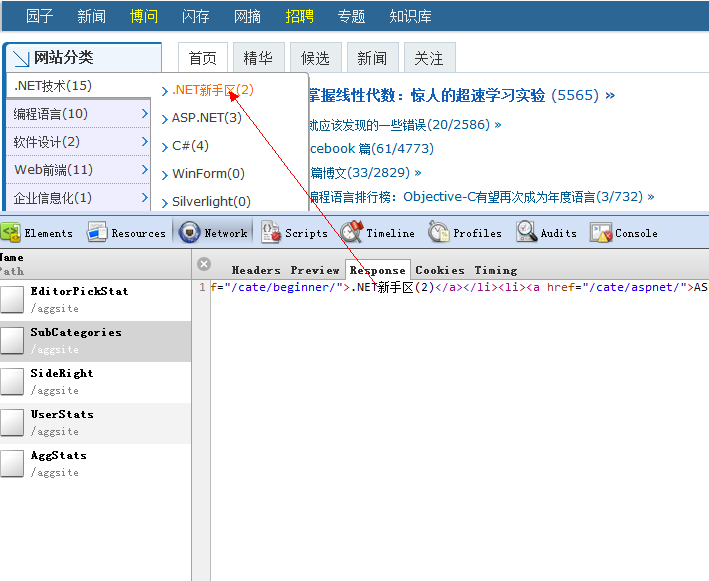
Task: Select the AggStats request row
Action: coord(95,464)
